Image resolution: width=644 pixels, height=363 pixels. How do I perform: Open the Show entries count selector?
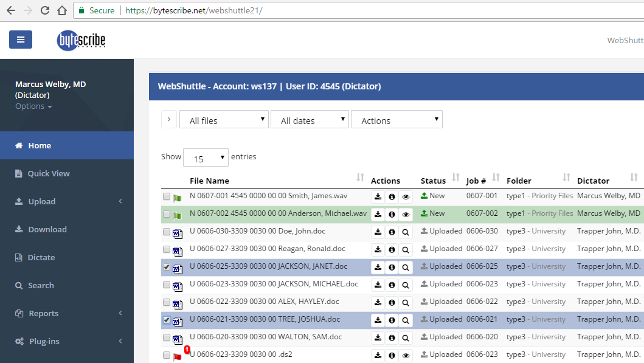(206, 157)
